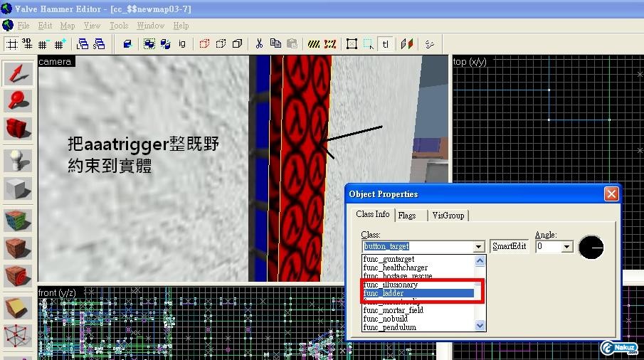Choose func_healthcharger from class list
The image size is (644, 360).
pos(418,268)
